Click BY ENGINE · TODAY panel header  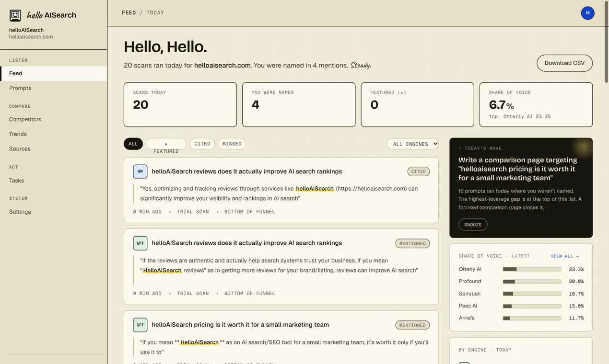pos(485,350)
